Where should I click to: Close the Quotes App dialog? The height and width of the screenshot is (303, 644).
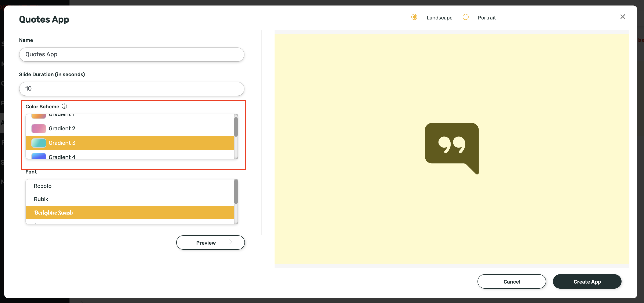(x=623, y=17)
